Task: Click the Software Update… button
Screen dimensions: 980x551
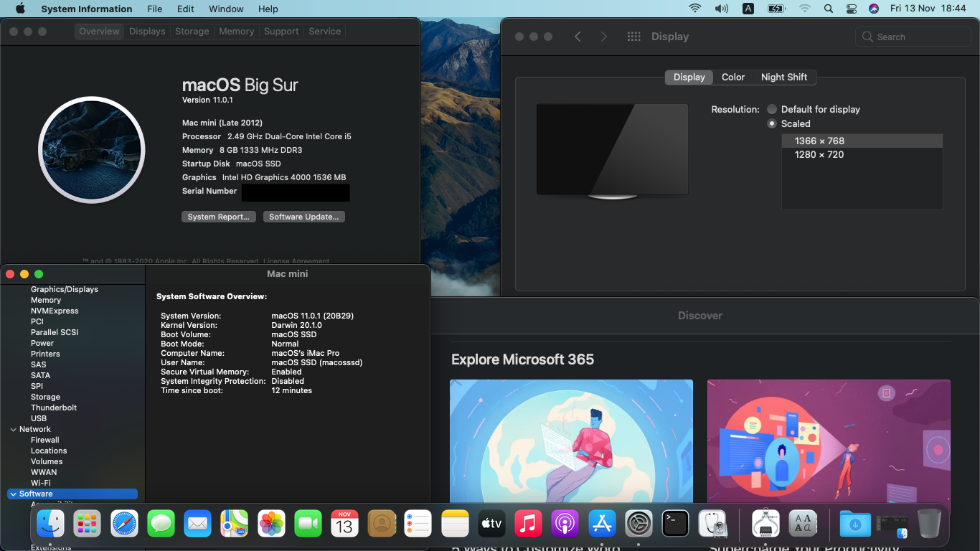Action: (304, 217)
